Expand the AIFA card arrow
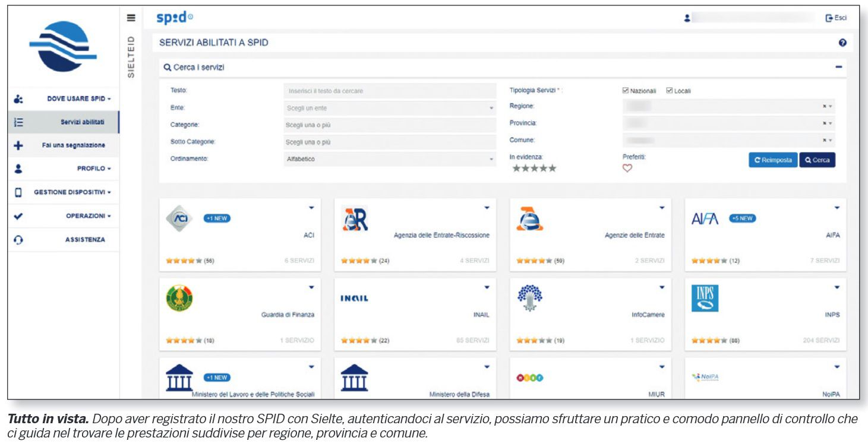Viewport: 868px width, 444px height. pyautogui.click(x=837, y=208)
